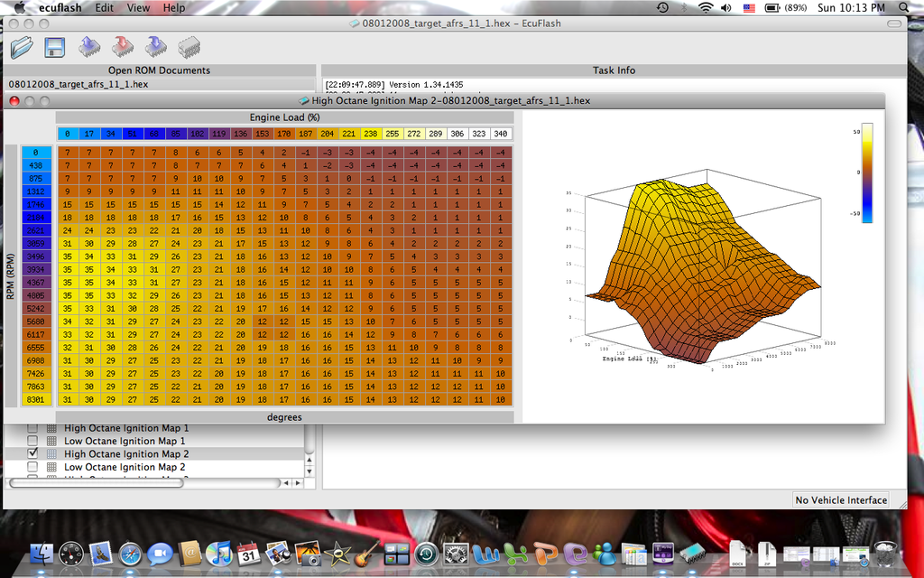This screenshot has height=578, width=924.
Task: Click the RPM row header 3496
Action: (36, 256)
